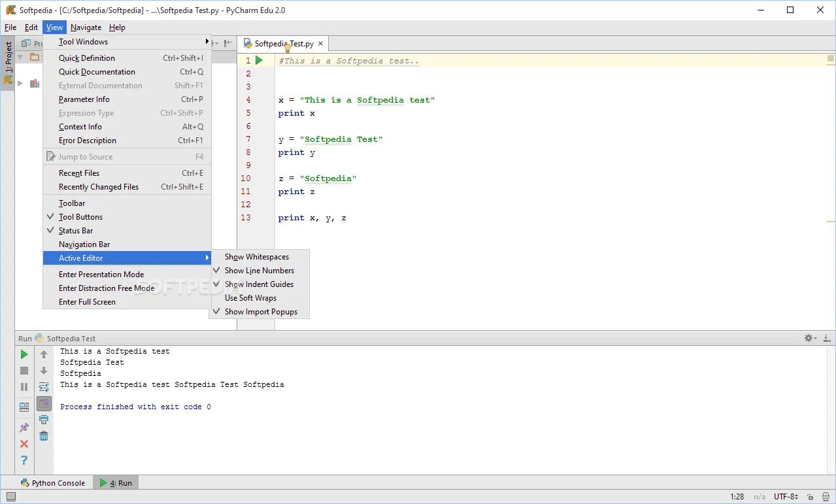Click tool window quick-access icon in status bar
Viewport: 836px width, 504px height.
click(x=10, y=497)
